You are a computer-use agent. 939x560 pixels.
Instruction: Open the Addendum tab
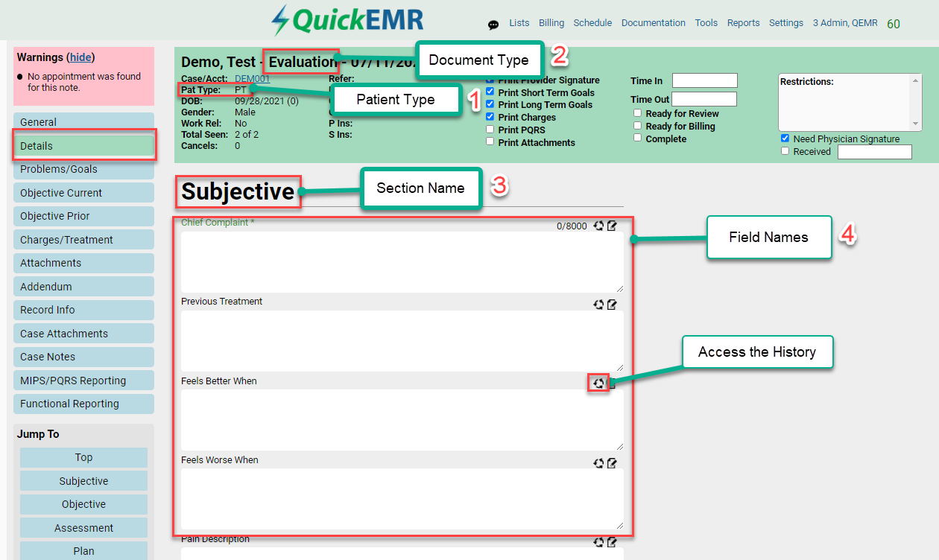83,287
